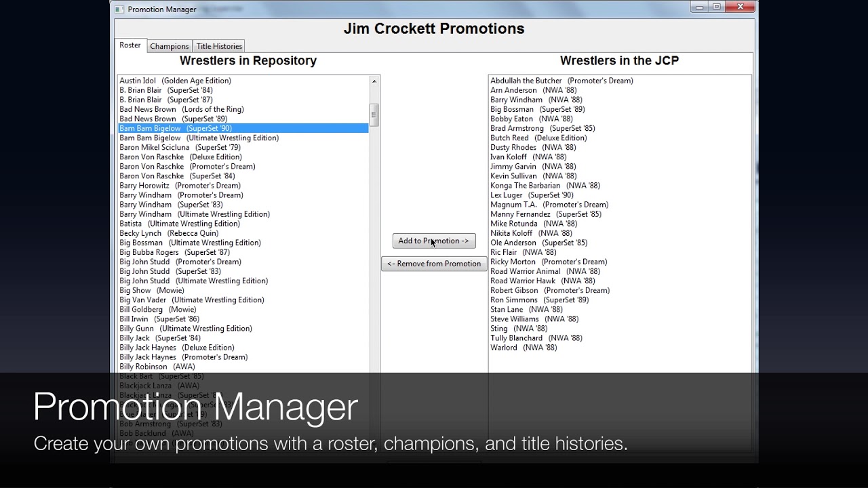
Task: Switch to the Roster tab
Action: point(130,45)
